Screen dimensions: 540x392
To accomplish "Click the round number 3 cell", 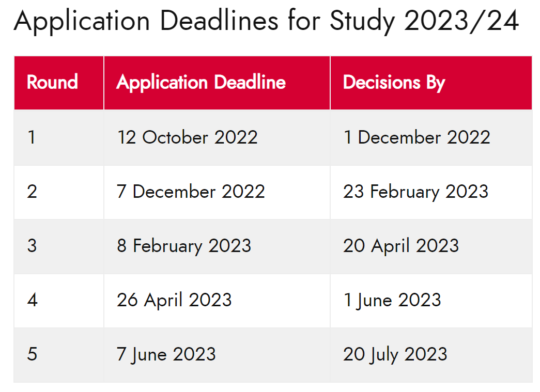I will 59,246.
